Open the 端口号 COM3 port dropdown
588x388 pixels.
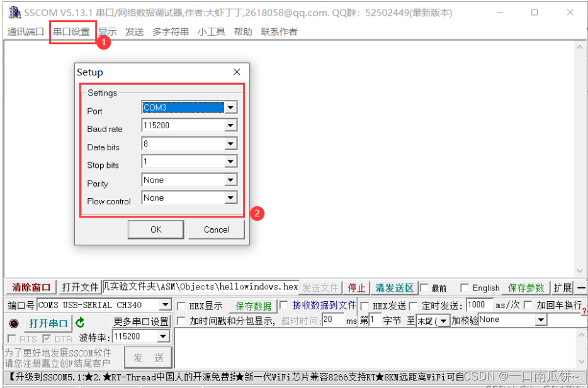click(x=165, y=305)
